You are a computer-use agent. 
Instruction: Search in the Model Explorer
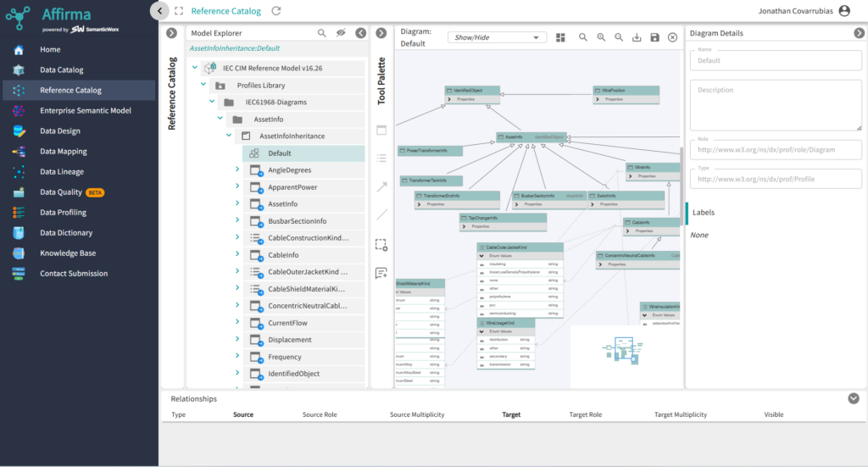322,33
